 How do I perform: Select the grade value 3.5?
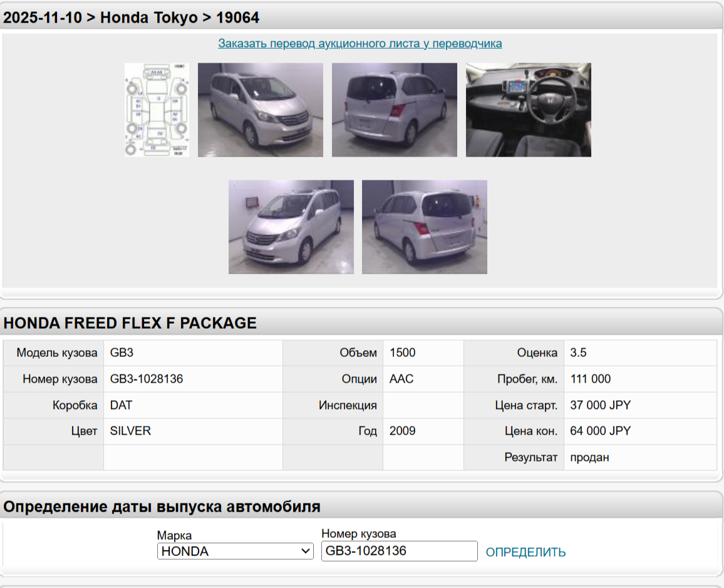coord(578,353)
